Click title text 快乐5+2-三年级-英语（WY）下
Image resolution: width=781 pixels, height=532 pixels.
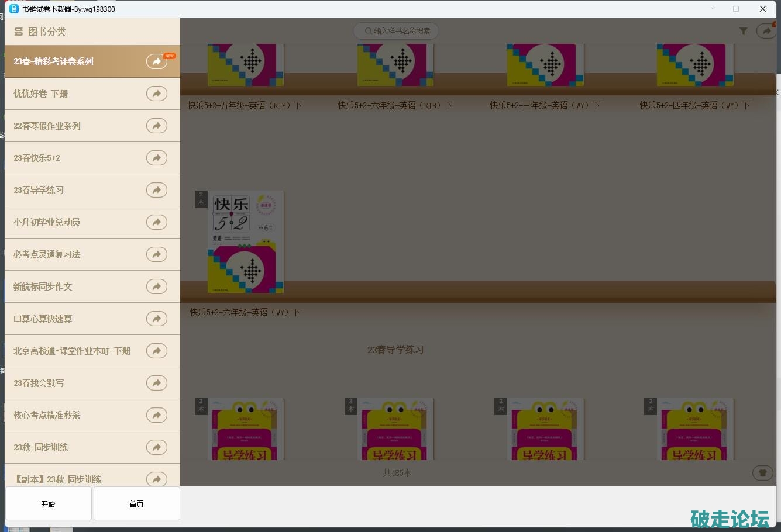coord(545,105)
